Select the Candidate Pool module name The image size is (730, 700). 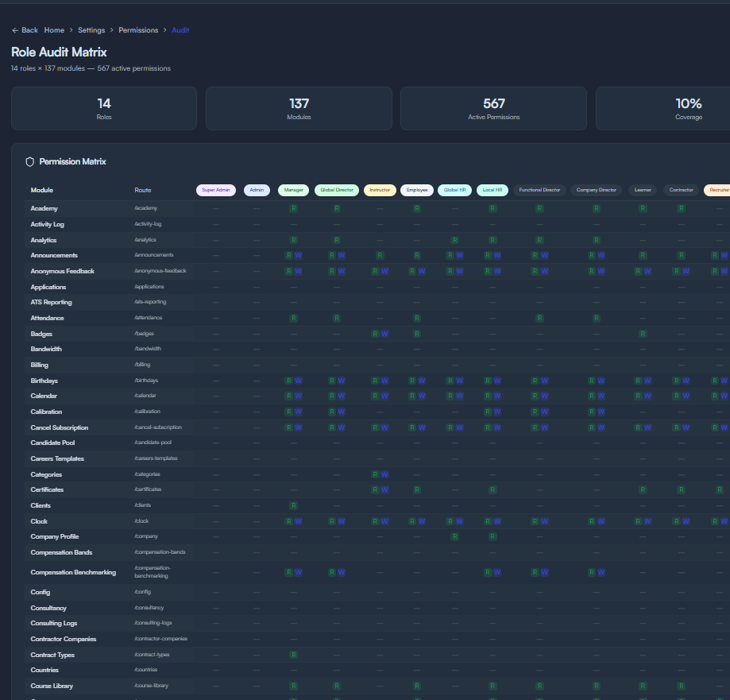coord(52,443)
